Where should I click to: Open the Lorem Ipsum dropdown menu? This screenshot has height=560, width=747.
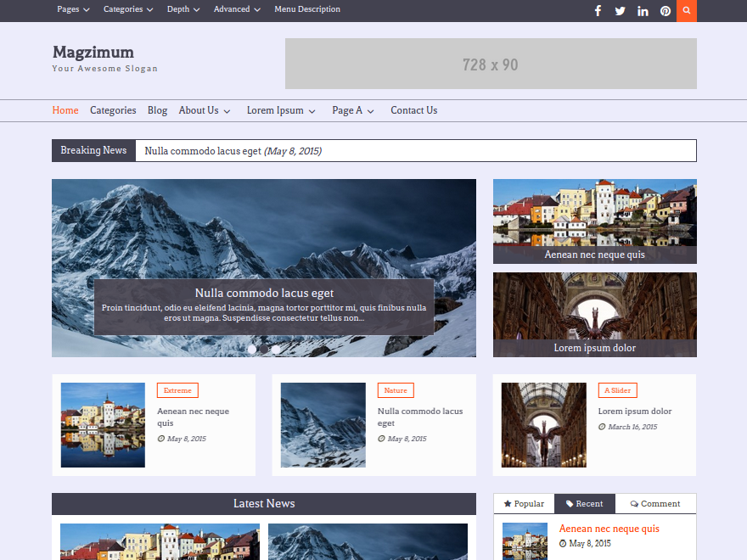281,110
